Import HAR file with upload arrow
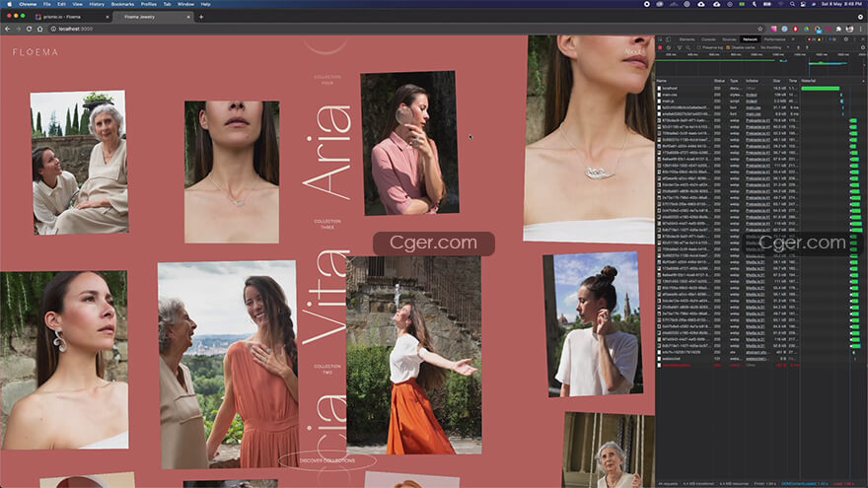Image resolution: width=868 pixels, height=488 pixels. [798, 47]
